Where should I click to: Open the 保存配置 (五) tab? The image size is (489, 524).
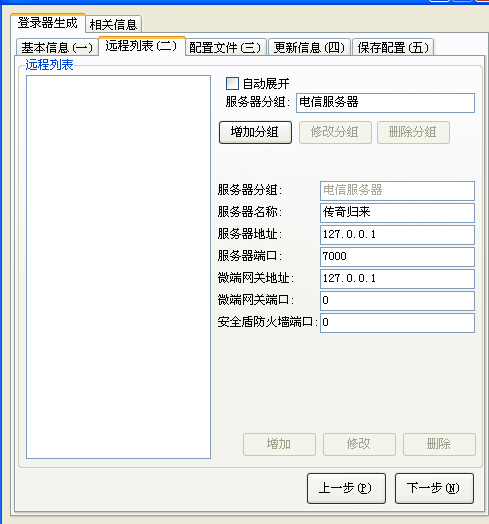coord(393,47)
